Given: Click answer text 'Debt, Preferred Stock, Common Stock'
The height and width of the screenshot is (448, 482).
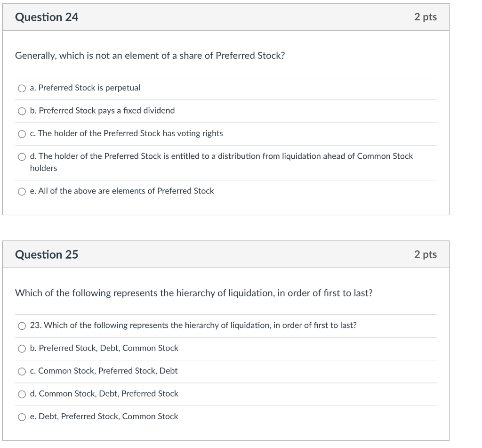Looking at the screenshot, I should click(104, 416).
